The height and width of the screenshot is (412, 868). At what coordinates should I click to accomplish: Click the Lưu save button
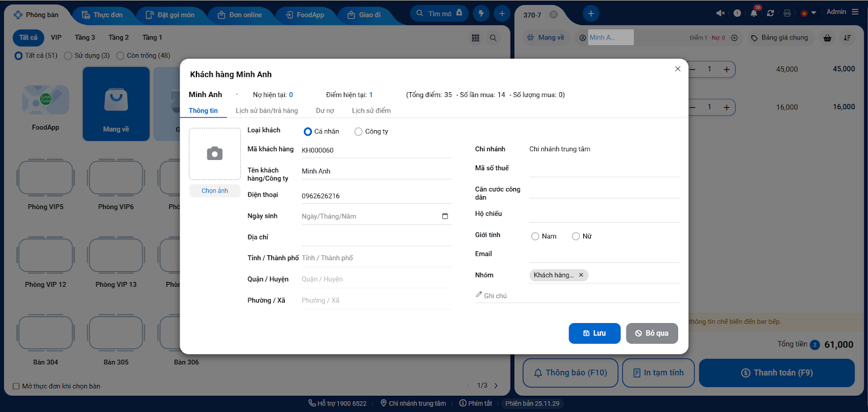pos(595,333)
